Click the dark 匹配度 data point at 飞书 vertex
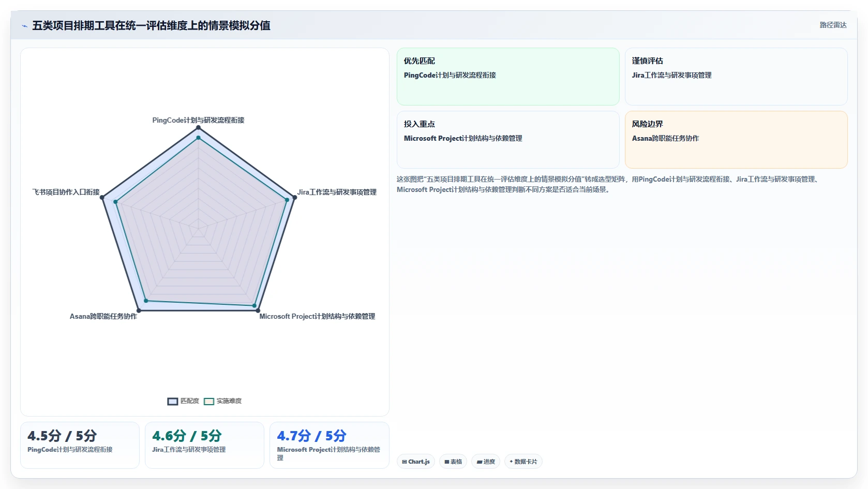Screen dimensions: 868x489 pos(102,197)
